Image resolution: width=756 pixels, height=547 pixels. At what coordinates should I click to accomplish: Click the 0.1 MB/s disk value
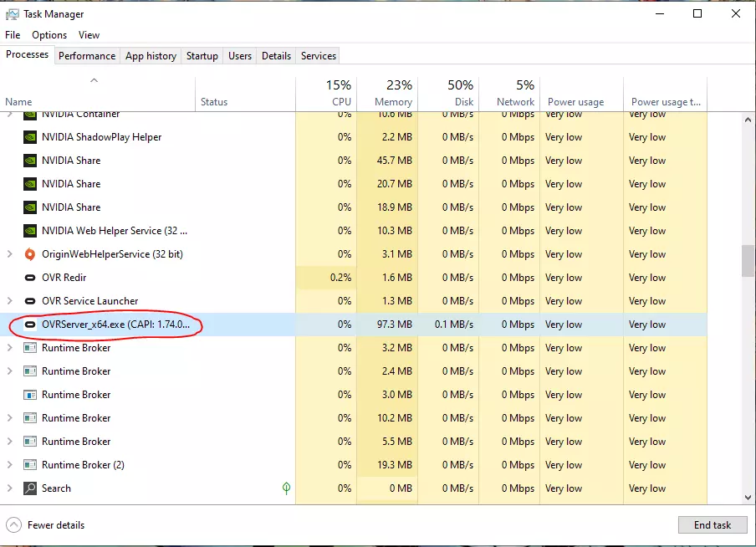[x=454, y=325]
